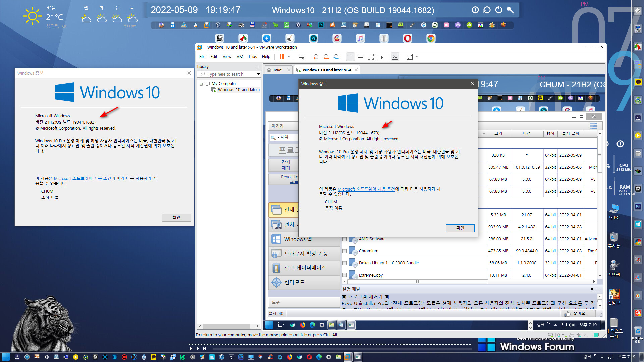The width and height of the screenshot is (644, 362).
Task: Open the library search dropdown arrow
Action: tap(258, 74)
